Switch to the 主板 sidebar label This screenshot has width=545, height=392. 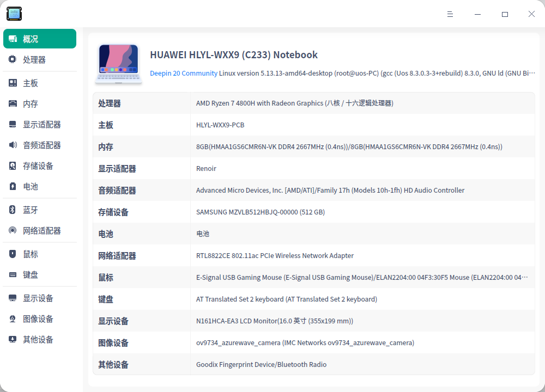pyautogui.click(x=30, y=83)
